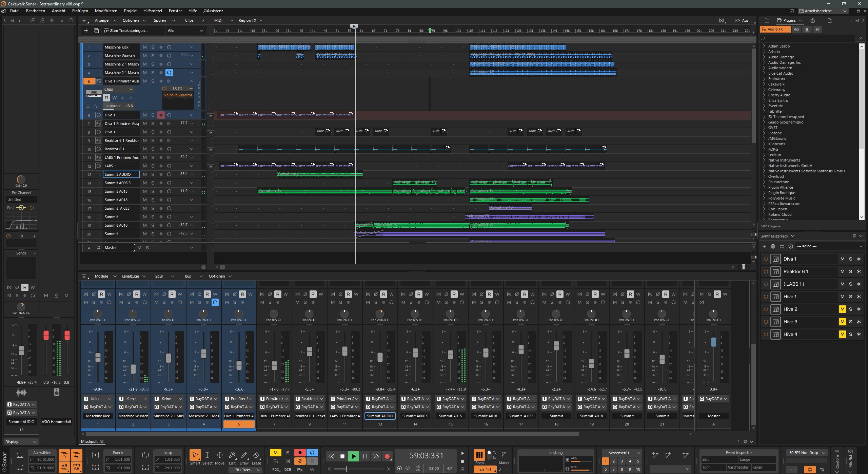Click the ValhallaSupermassive effect in FX bin
The height and width of the screenshot is (474, 868).
click(178, 95)
